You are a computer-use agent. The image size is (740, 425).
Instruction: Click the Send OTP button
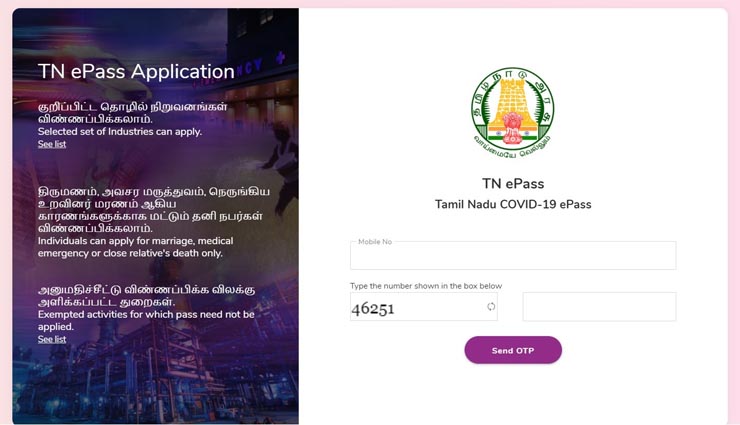(x=513, y=350)
